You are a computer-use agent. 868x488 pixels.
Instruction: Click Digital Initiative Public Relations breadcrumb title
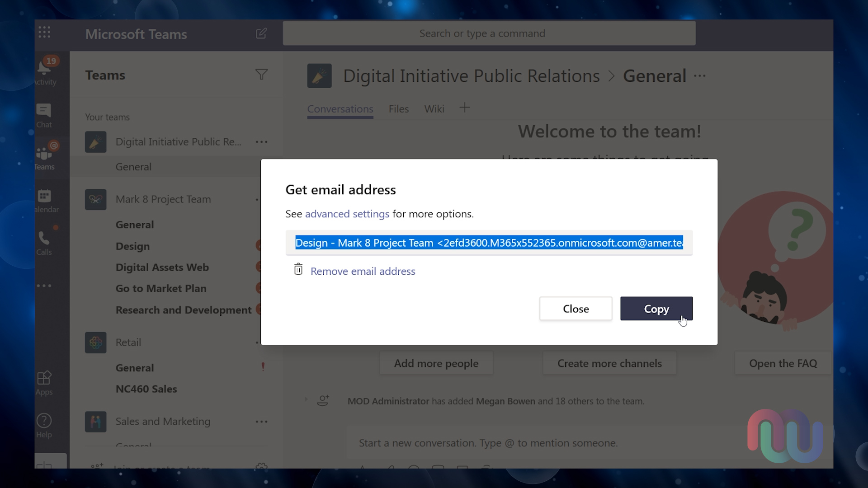[471, 76]
